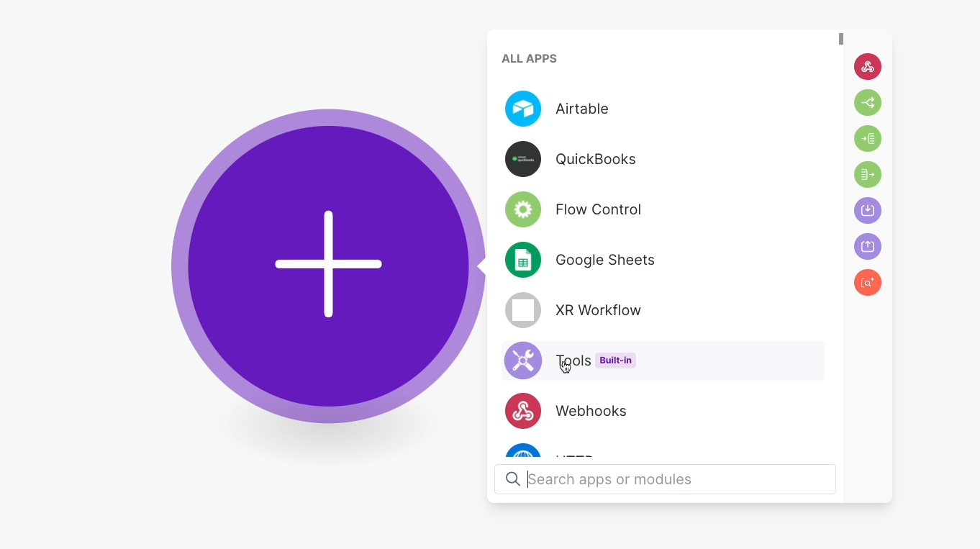980x549 pixels.
Task: Click the green iterator icon, list to arrow
Action: 868,175
